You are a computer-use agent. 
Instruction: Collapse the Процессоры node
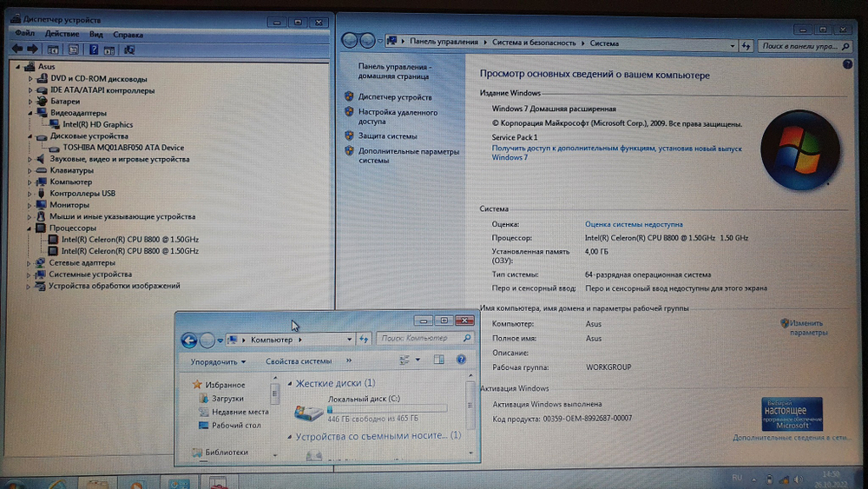click(30, 228)
